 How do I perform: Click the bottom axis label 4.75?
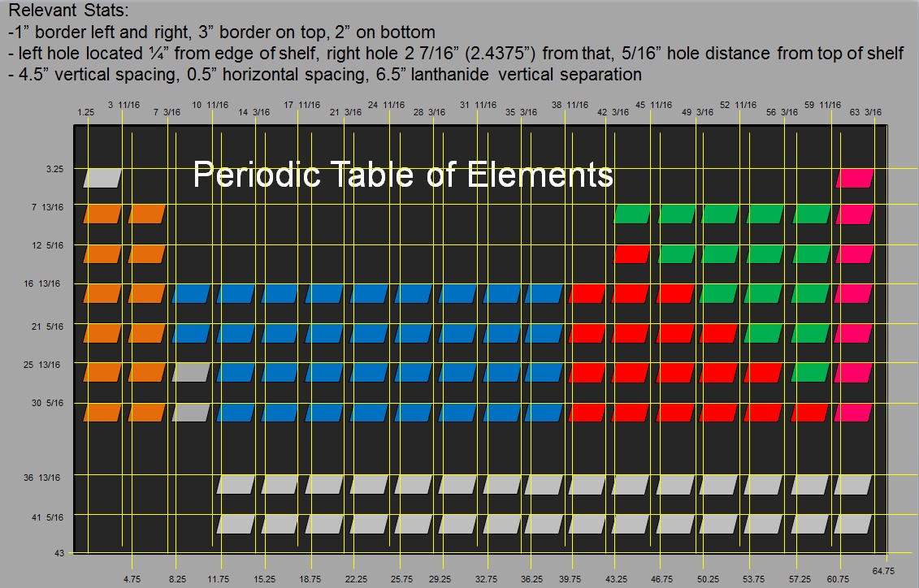click(132, 579)
